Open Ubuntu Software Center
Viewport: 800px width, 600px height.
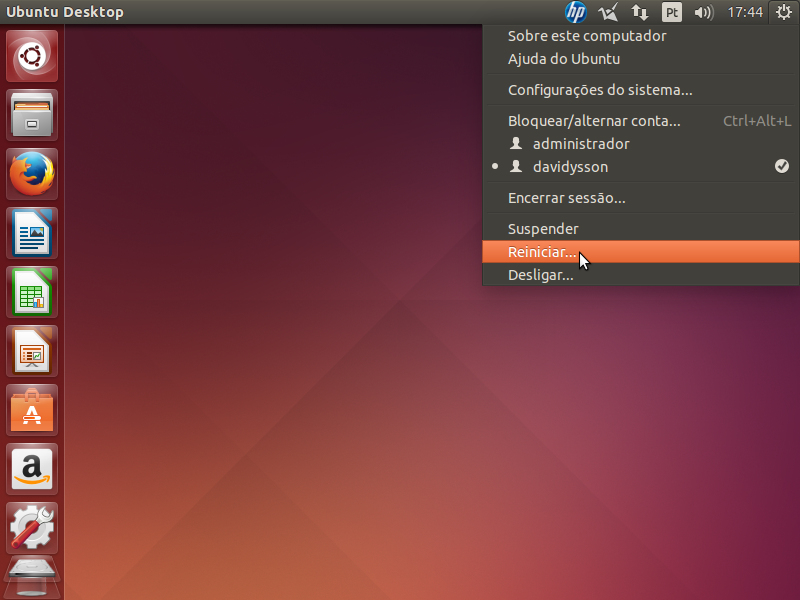[33, 410]
